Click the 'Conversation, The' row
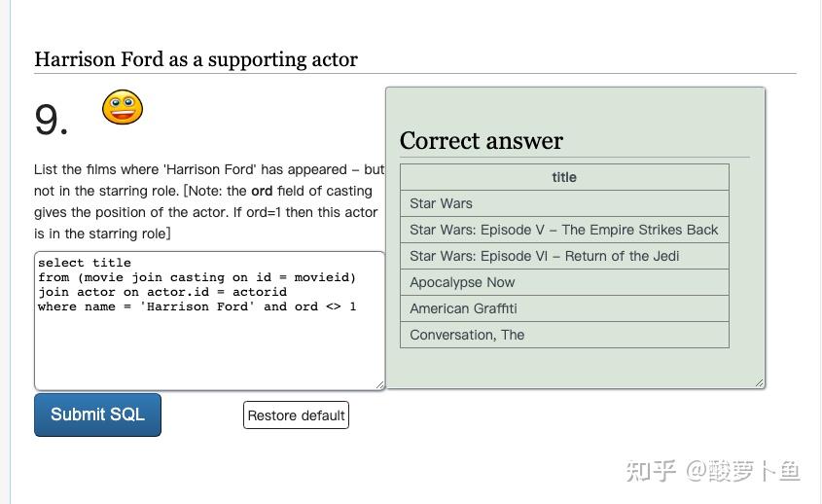Screen dimensions: 822x504 click(x=564, y=335)
